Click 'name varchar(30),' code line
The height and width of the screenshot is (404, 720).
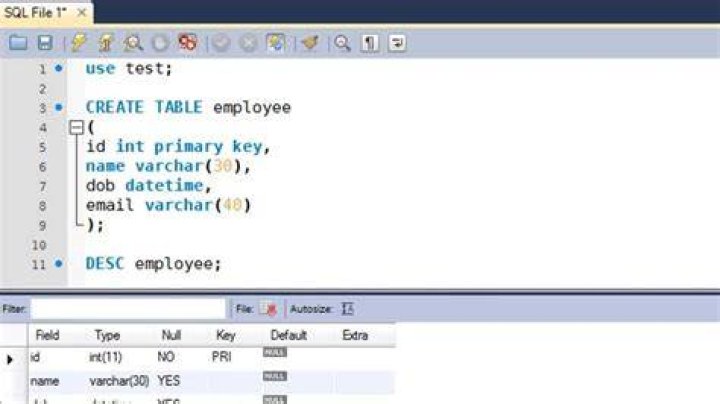pos(169,166)
